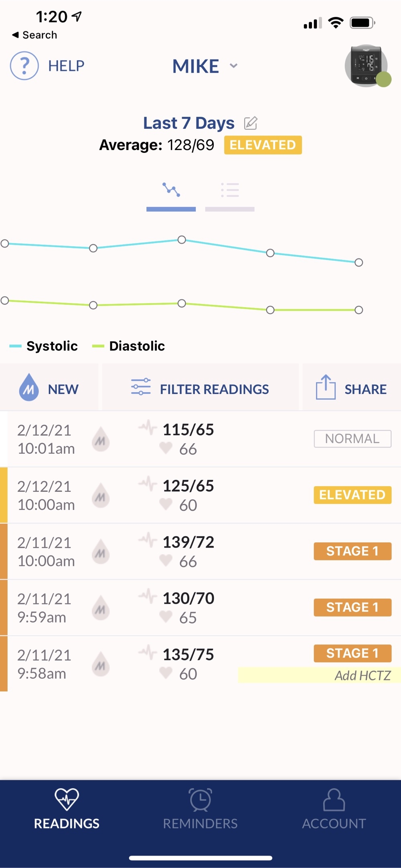The image size is (401, 868).
Task: Open the blood pressure monitor device thumbnail
Action: coord(366,65)
